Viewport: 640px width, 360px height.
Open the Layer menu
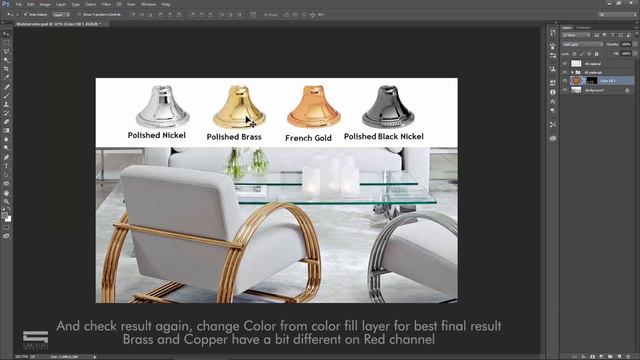[x=61, y=4]
